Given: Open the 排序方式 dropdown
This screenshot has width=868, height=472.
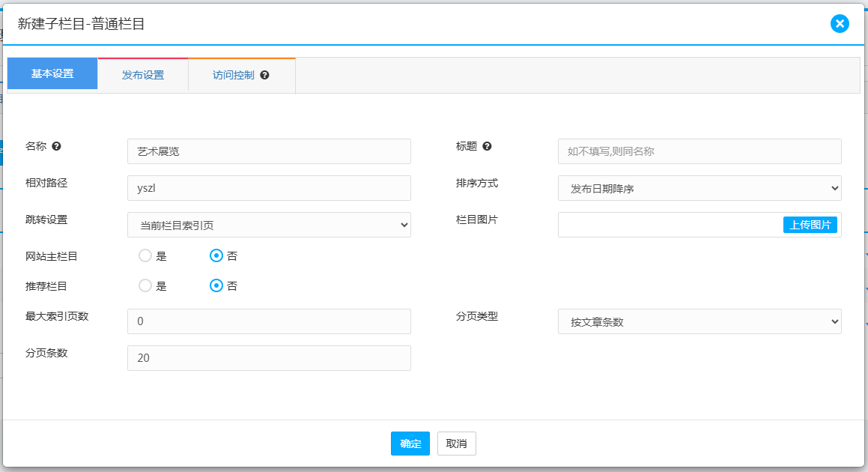Looking at the screenshot, I should click(699, 189).
